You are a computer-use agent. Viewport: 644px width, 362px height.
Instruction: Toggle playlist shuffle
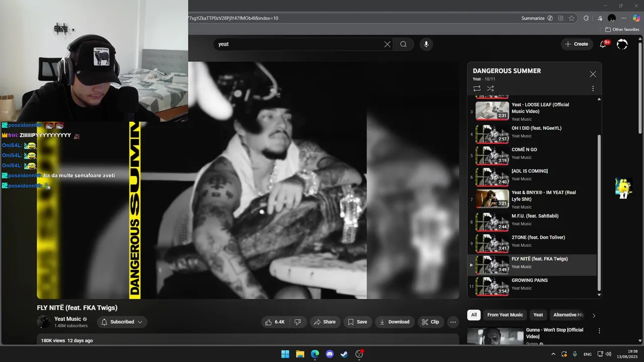pyautogui.click(x=491, y=88)
